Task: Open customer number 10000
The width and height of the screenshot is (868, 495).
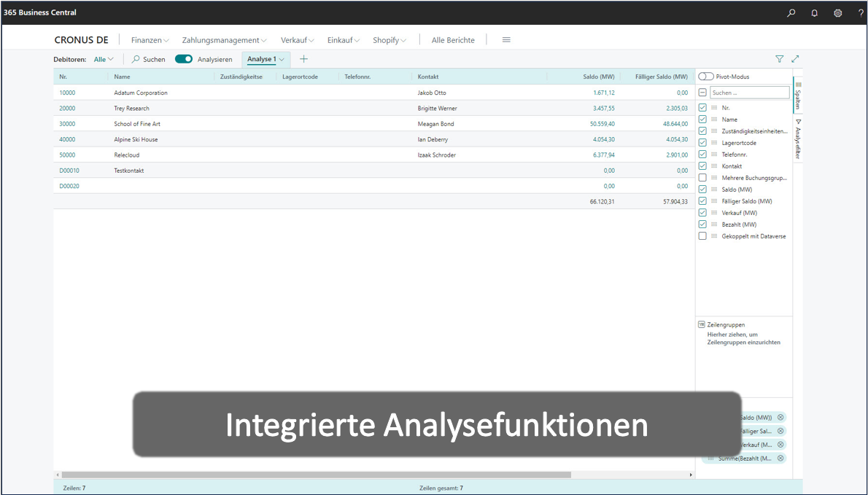Action: coord(67,93)
